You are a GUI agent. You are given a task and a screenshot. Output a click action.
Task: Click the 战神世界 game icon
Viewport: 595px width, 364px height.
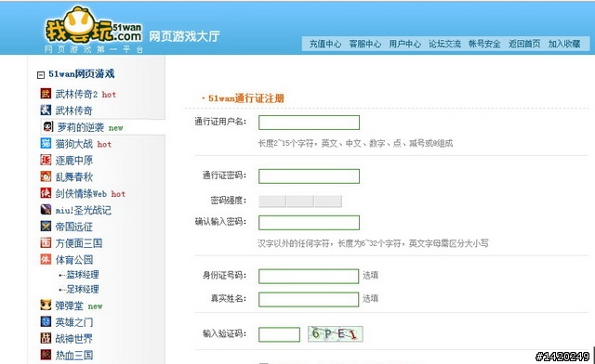(x=46, y=338)
